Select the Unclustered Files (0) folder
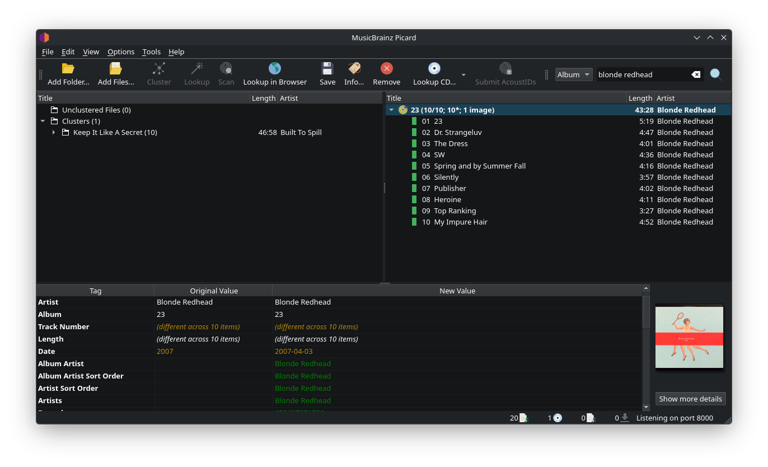 tap(96, 110)
